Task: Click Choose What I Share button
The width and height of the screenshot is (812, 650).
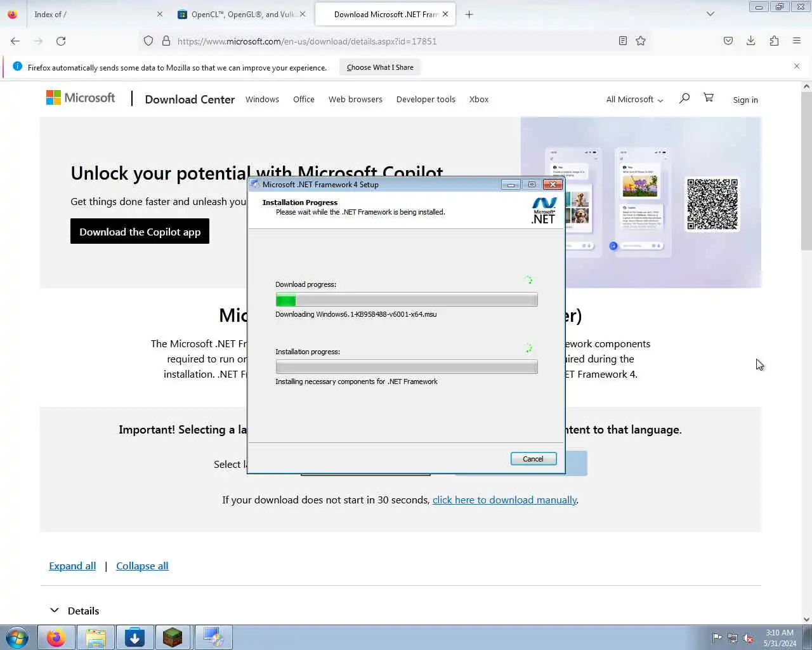Action: pos(380,67)
